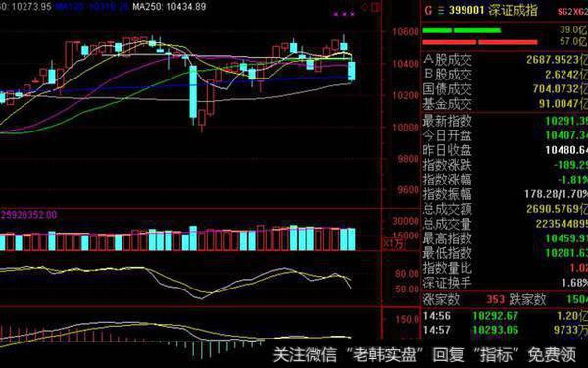Click the 10273.95 moving average value

(x=30, y=7)
